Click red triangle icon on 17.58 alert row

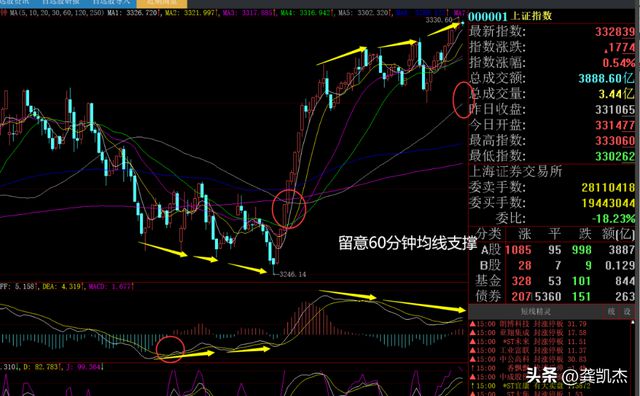[x=472, y=333]
